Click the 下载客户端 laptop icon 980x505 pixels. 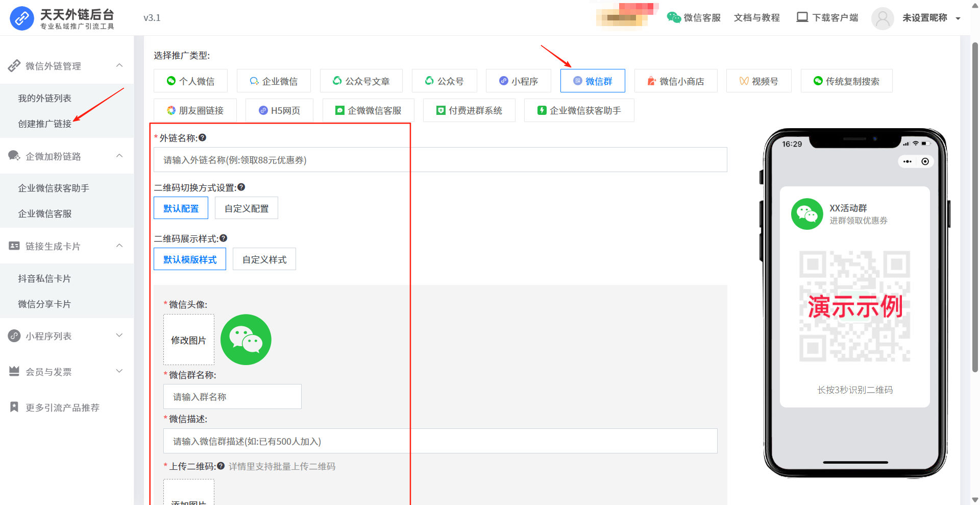[802, 17]
